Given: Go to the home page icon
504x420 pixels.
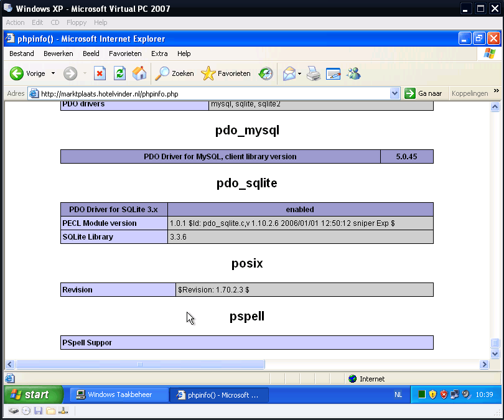Looking at the screenshot, I should [139, 73].
